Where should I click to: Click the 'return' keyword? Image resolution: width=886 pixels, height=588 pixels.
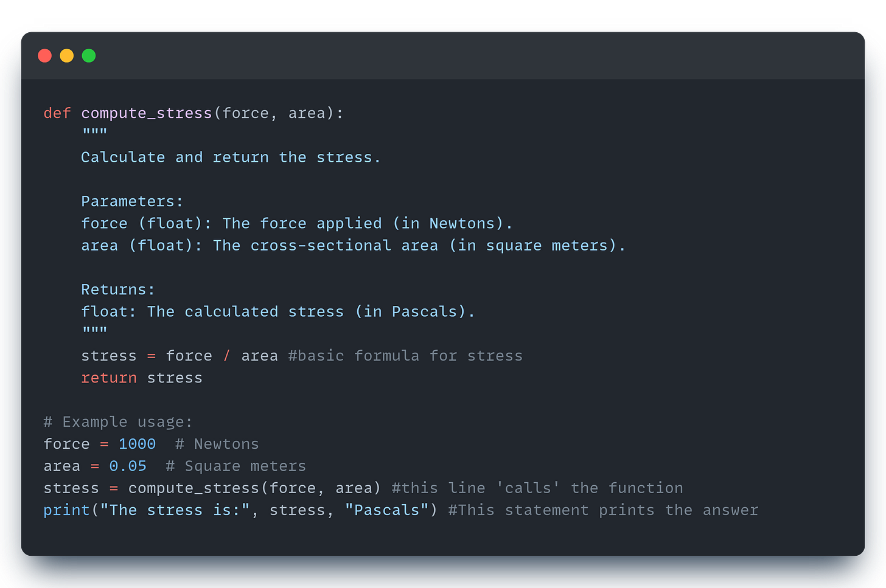click(109, 378)
